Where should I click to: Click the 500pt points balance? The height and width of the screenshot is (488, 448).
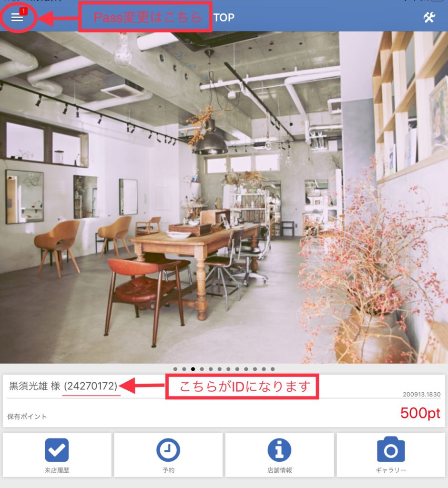[x=420, y=413]
